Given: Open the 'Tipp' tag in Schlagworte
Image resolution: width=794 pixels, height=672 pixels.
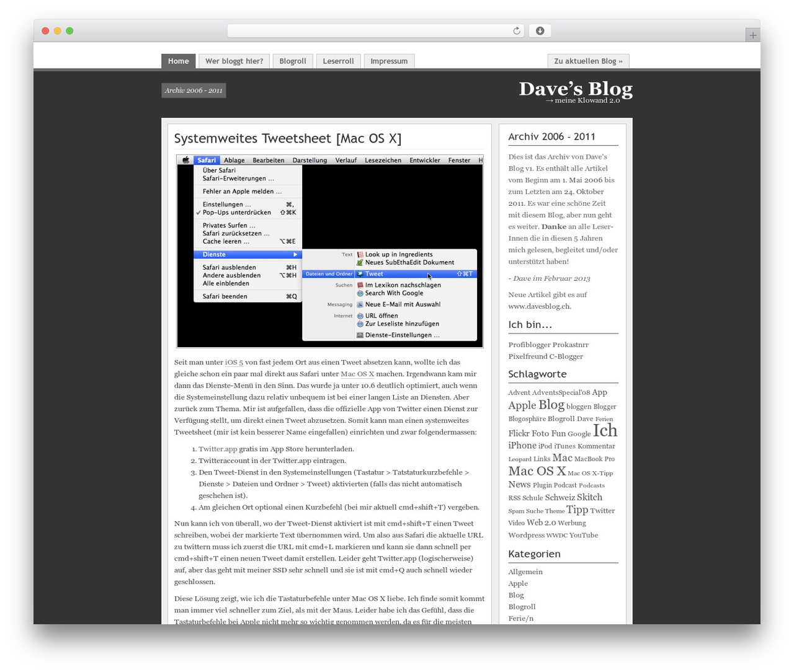Looking at the screenshot, I should point(577,510).
